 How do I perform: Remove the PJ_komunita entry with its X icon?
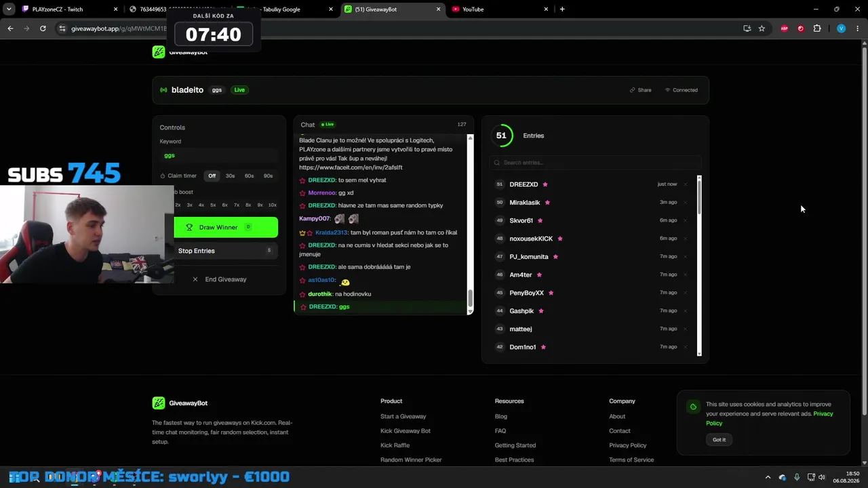point(685,257)
